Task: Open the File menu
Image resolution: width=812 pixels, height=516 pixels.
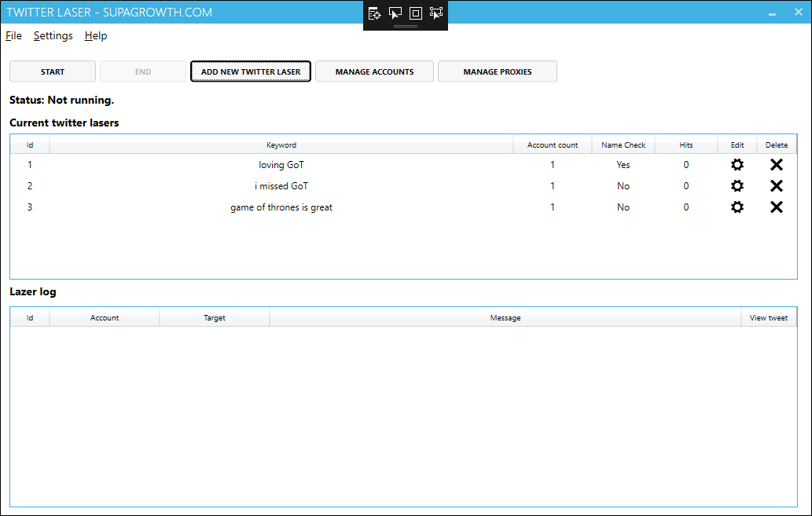Action: click(x=14, y=35)
